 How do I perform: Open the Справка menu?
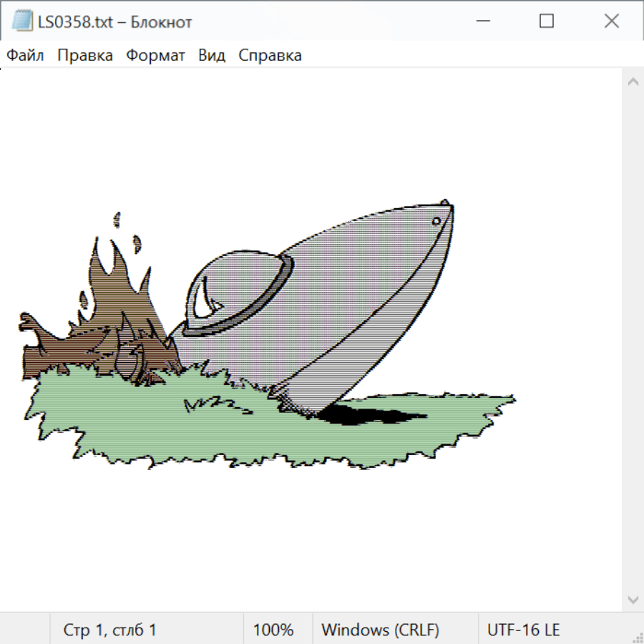point(270,56)
